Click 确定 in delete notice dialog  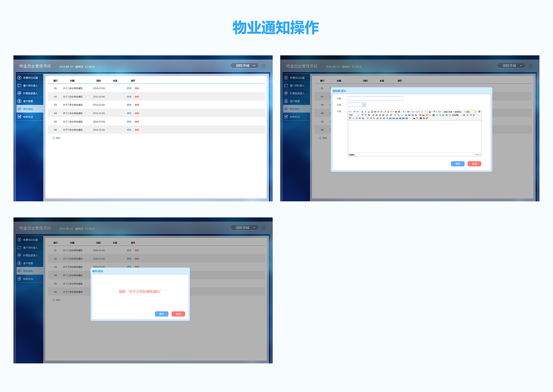(x=162, y=314)
